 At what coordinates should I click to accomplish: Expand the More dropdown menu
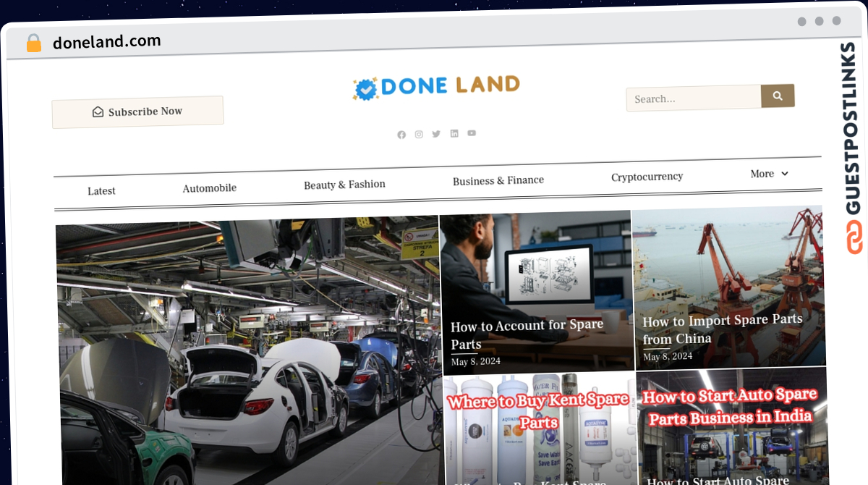[770, 174]
